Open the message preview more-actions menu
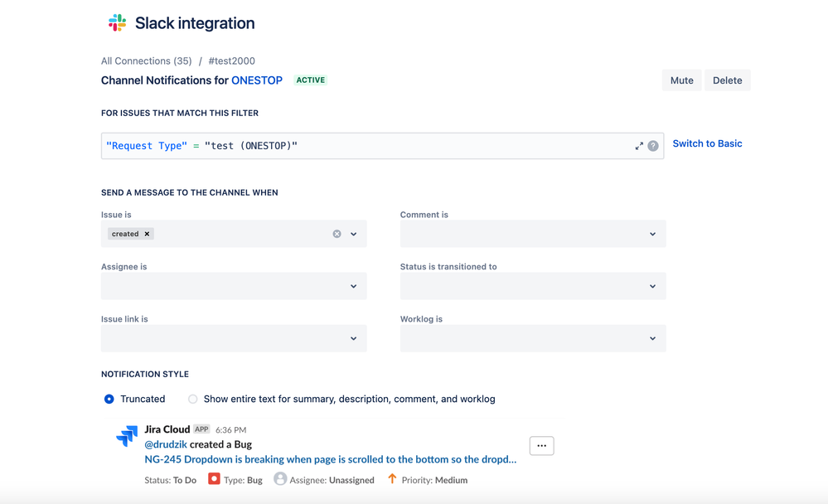Image resolution: width=828 pixels, height=504 pixels. 542,446
